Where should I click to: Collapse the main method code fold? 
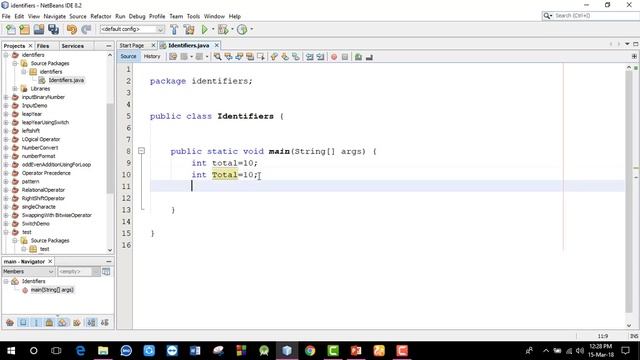pos(141,151)
